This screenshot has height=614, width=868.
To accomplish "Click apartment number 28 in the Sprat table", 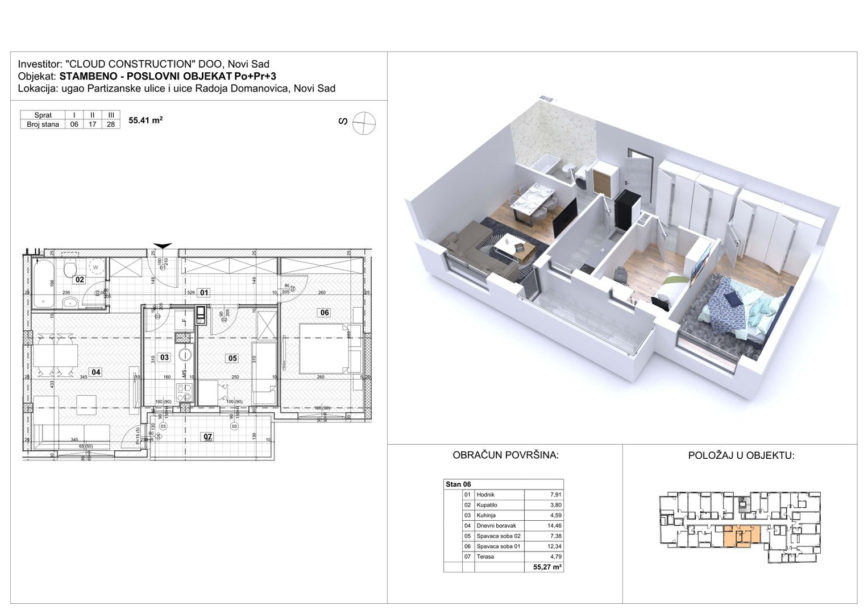I will point(111,124).
